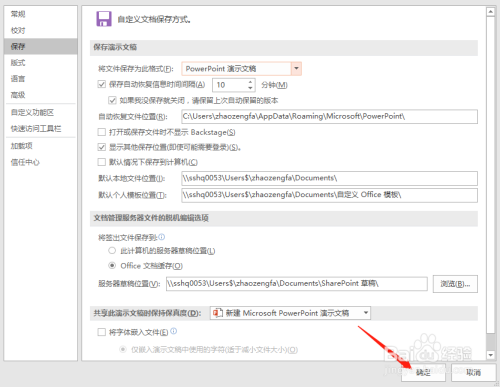The height and width of the screenshot is (387, 500).
Task: Select 仅嵌入演示文稿中使用的字符 radio button
Action: (x=123, y=349)
